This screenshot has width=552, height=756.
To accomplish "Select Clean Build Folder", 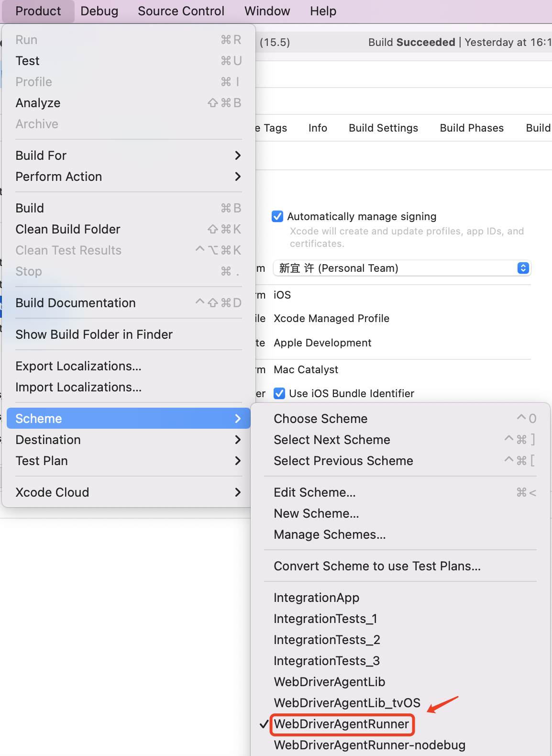I will [x=129, y=229].
